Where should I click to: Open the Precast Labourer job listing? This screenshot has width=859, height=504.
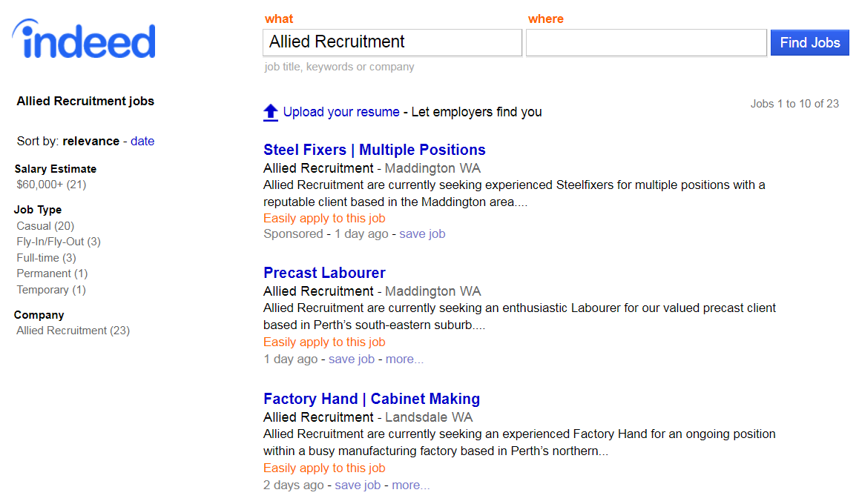tap(324, 273)
